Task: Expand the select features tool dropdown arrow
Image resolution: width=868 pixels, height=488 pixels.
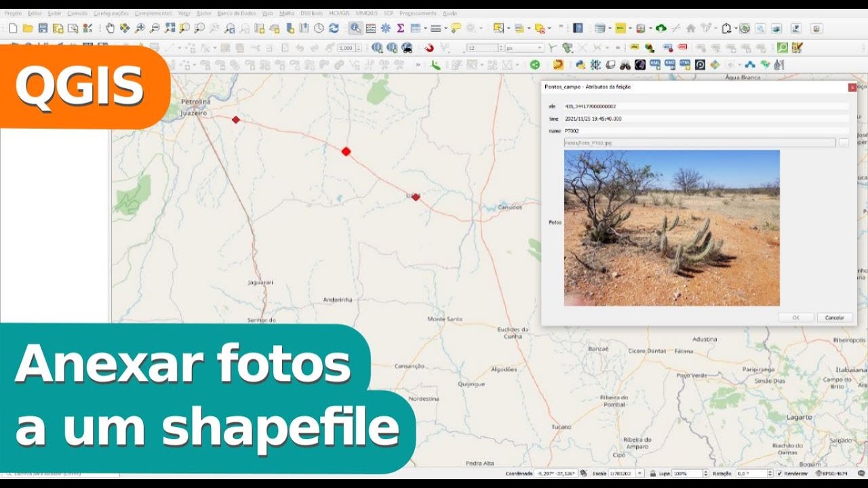Action: pyautogui.click(x=508, y=28)
